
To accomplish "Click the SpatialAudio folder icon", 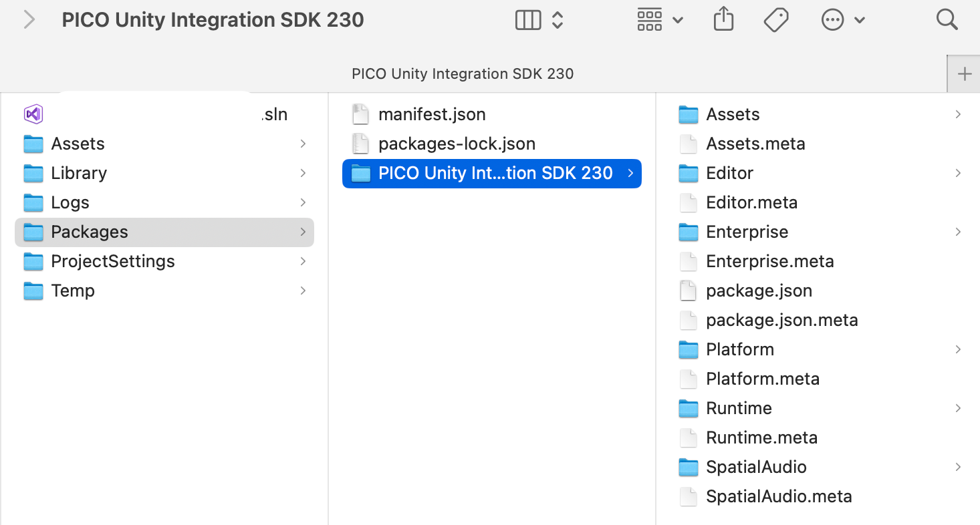I will pos(688,467).
